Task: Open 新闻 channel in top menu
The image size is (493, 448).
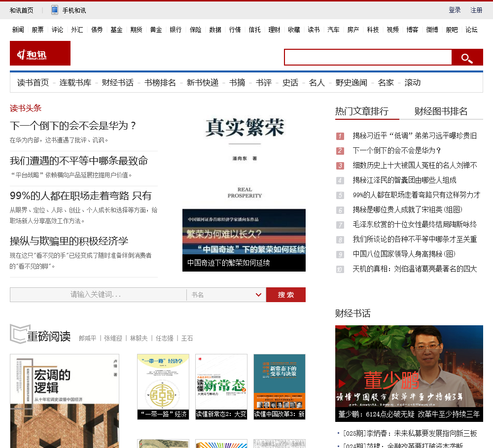Action: click(18, 30)
